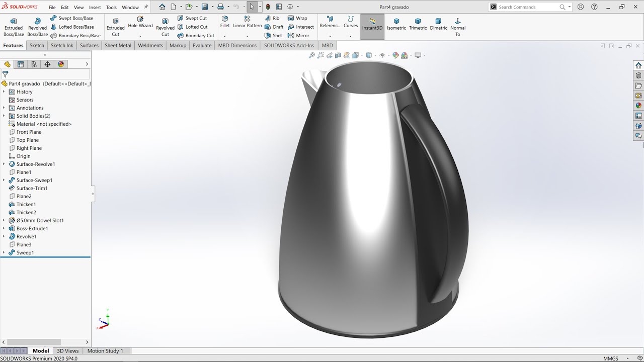Open the PropertyManager tab icon
Image resolution: width=644 pixels, height=362 pixels.
[x=21, y=64]
